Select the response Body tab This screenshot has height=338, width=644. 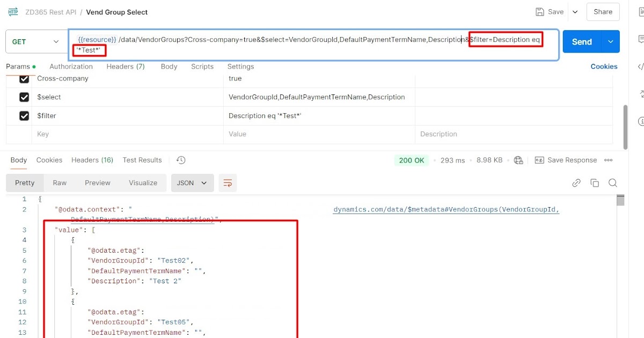pyautogui.click(x=19, y=160)
